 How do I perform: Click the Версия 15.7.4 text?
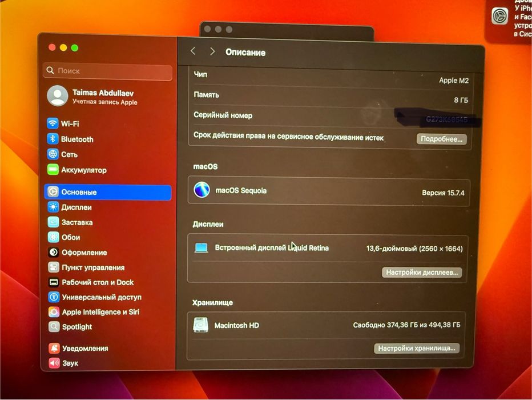point(443,193)
